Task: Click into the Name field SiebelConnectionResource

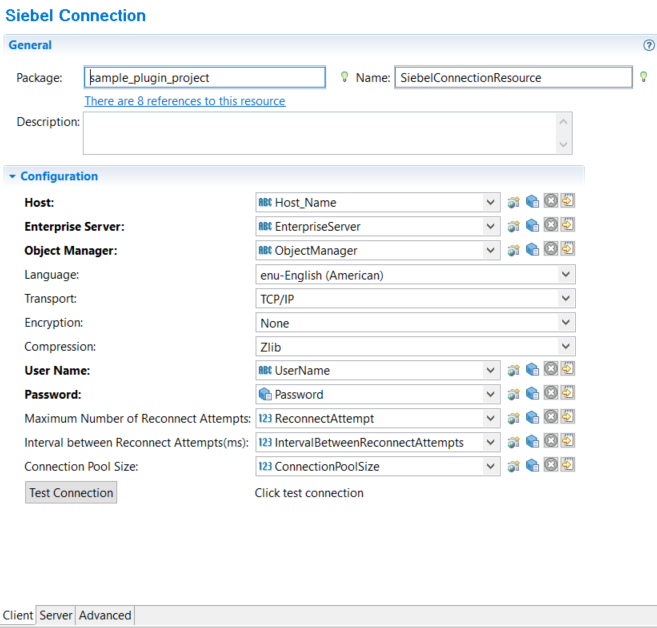Action: pos(513,78)
